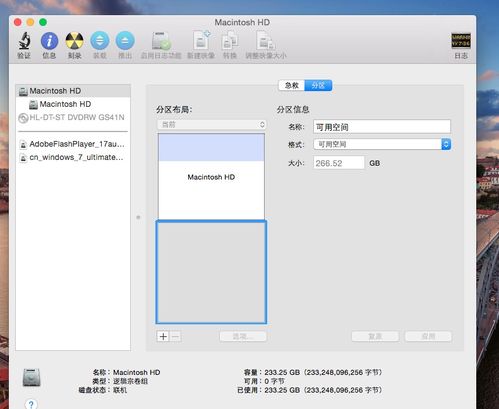Select the cn_windows_7_ultimate disk image
Screen dimensions: 499x409
[x=73, y=157]
